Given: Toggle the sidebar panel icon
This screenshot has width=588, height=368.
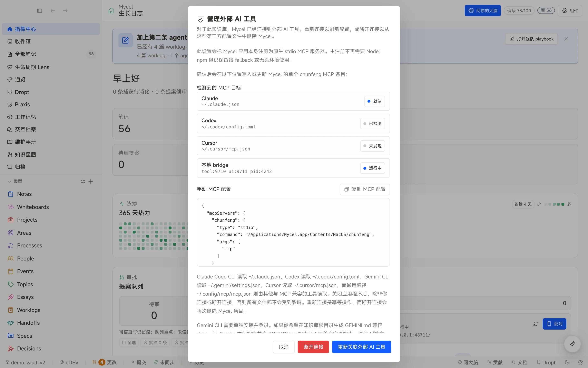Looking at the screenshot, I should (40, 11).
